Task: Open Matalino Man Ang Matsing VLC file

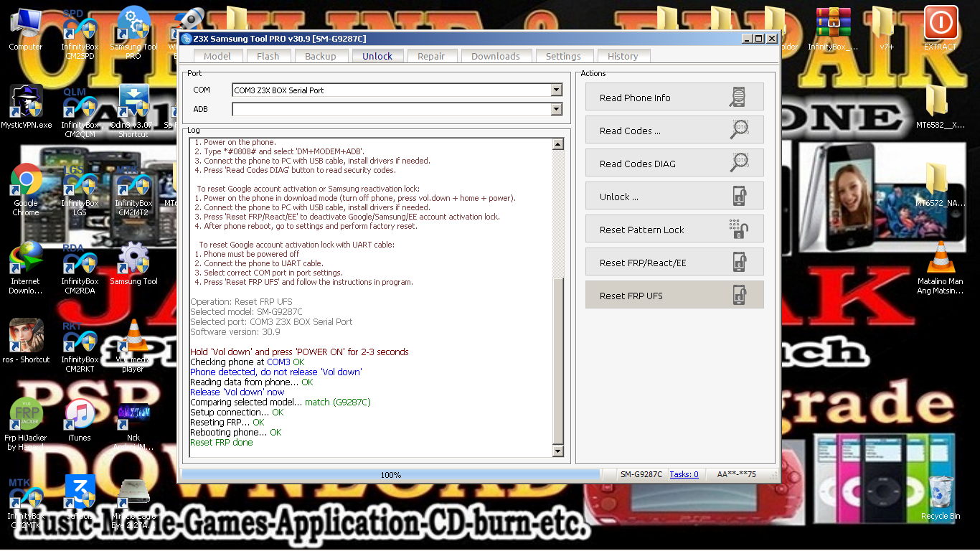Action: pos(940,268)
